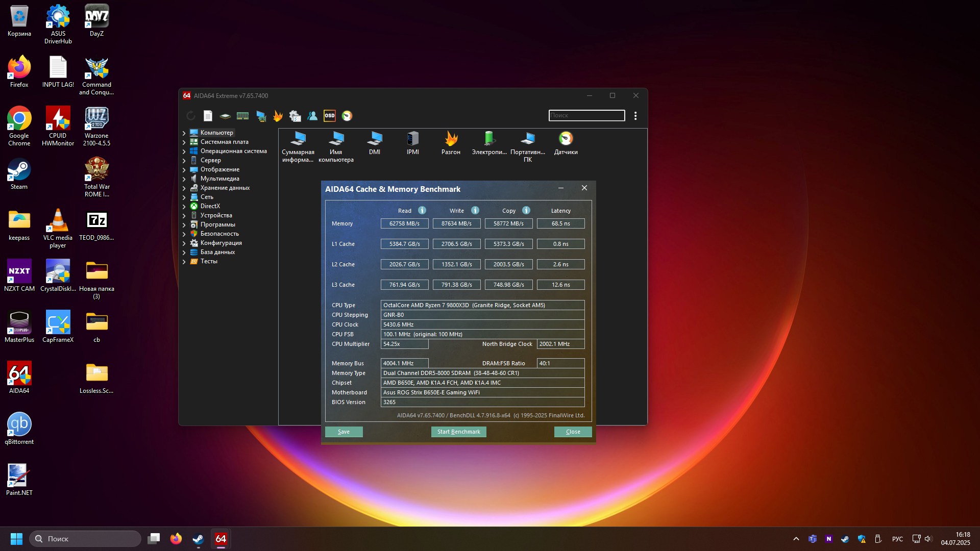Select База данных in the tree
This screenshot has width=980, height=551.
tap(217, 252)
